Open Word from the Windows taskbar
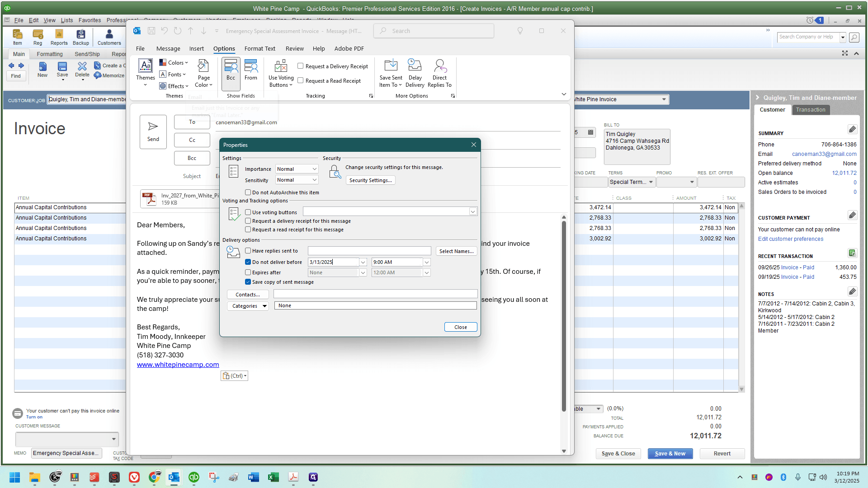This screenshot has height=488, width=868. [x=253, y=477]
